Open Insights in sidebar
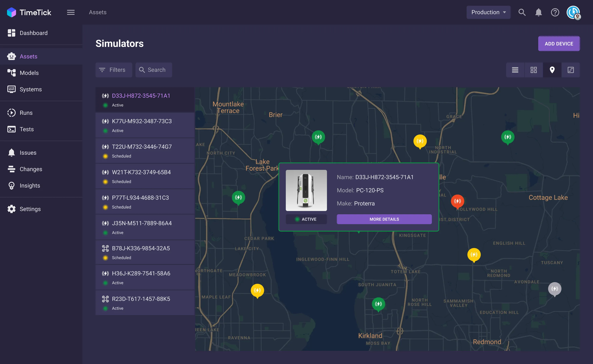The height and width of the screenshot is (364, 593). (x=41, y=186)
